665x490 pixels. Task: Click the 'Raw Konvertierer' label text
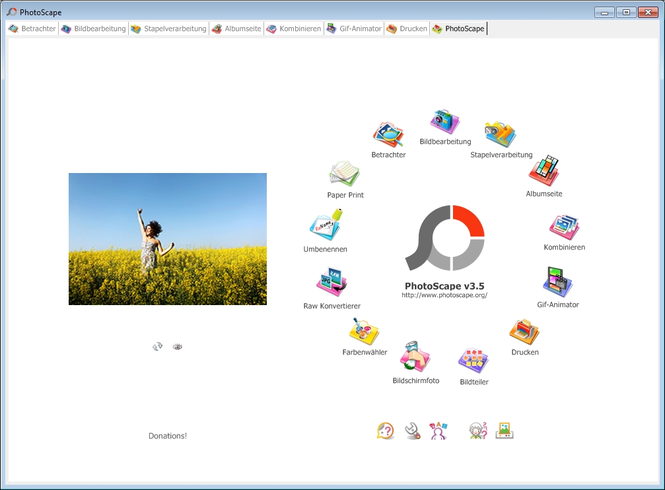click(x=332, y=306)
